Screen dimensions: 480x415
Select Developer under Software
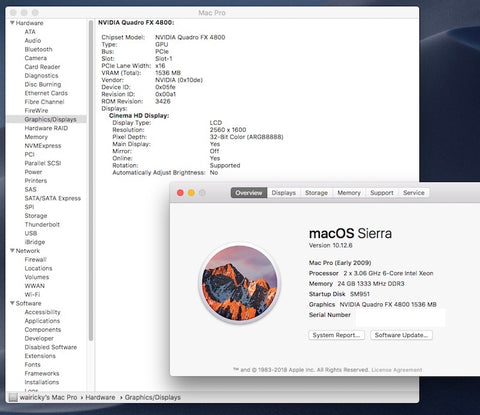click(x=39, y=338)
